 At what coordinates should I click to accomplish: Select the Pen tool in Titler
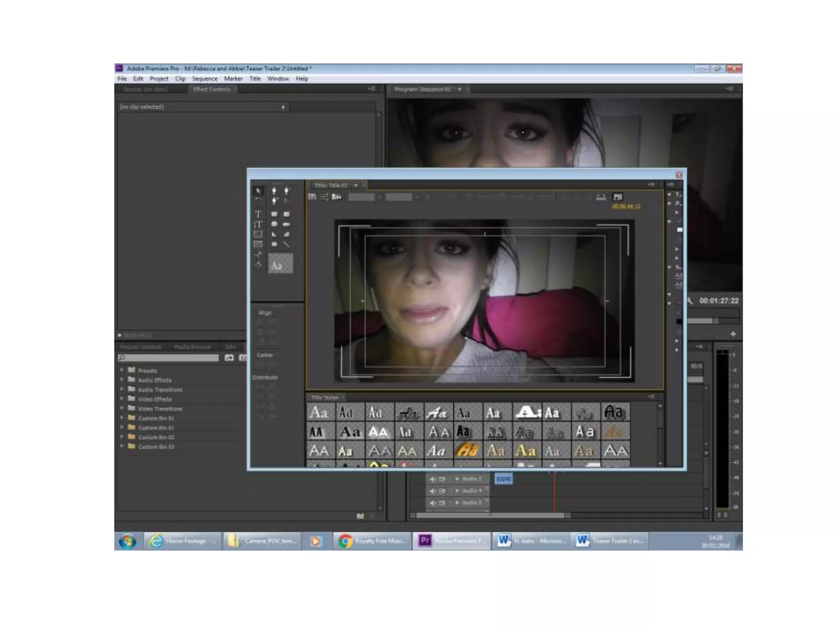[x=274, y=191]
